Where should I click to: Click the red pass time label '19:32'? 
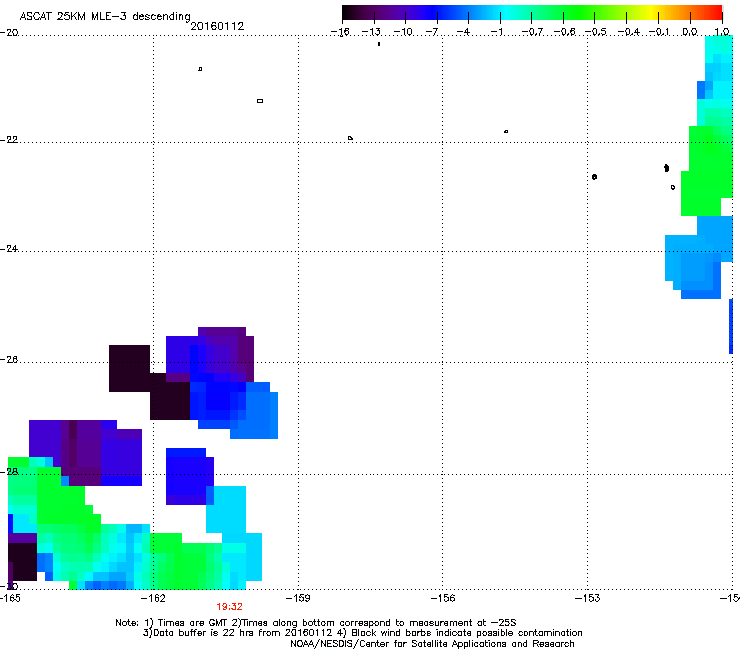tap(229, 607)
